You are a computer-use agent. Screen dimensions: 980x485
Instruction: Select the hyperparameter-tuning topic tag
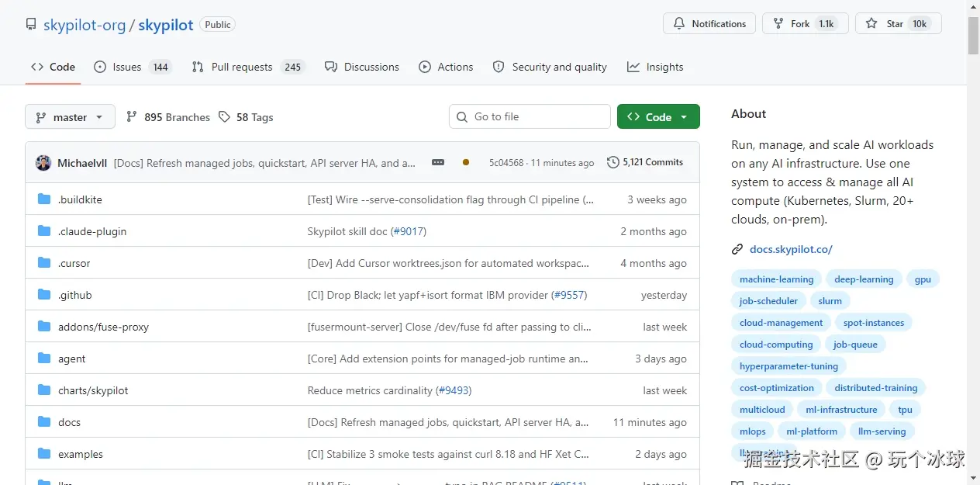[x=788, y=366]
